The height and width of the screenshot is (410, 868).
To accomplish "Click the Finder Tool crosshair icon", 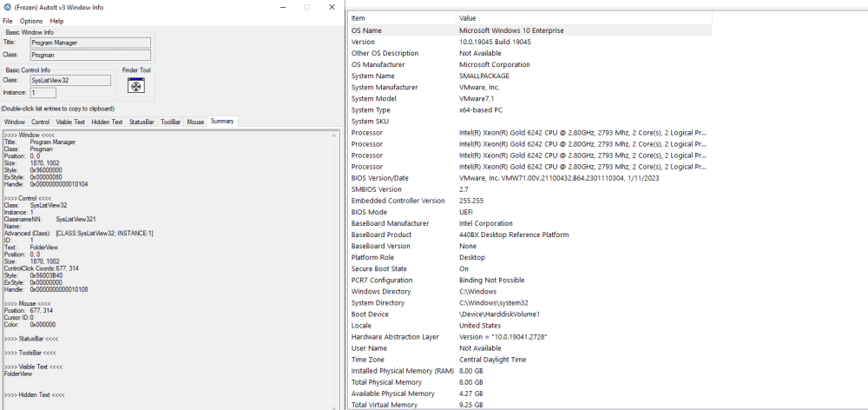I will point(135,85).
